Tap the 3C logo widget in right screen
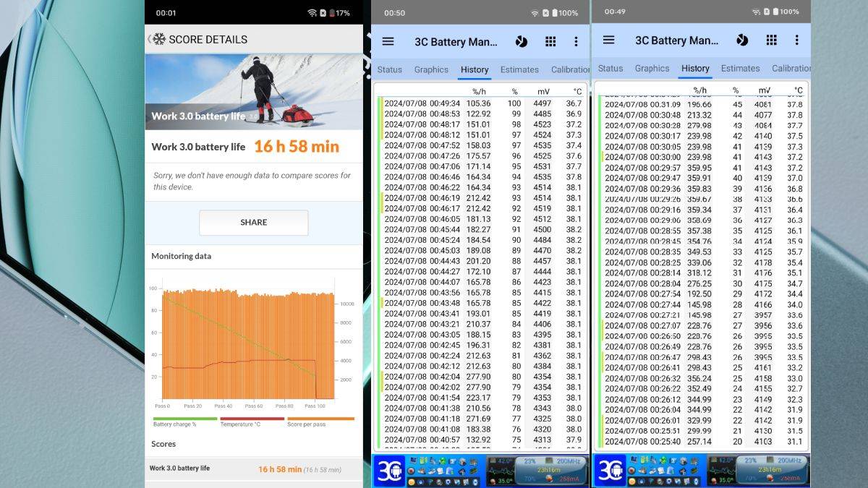 click(610, 471)
